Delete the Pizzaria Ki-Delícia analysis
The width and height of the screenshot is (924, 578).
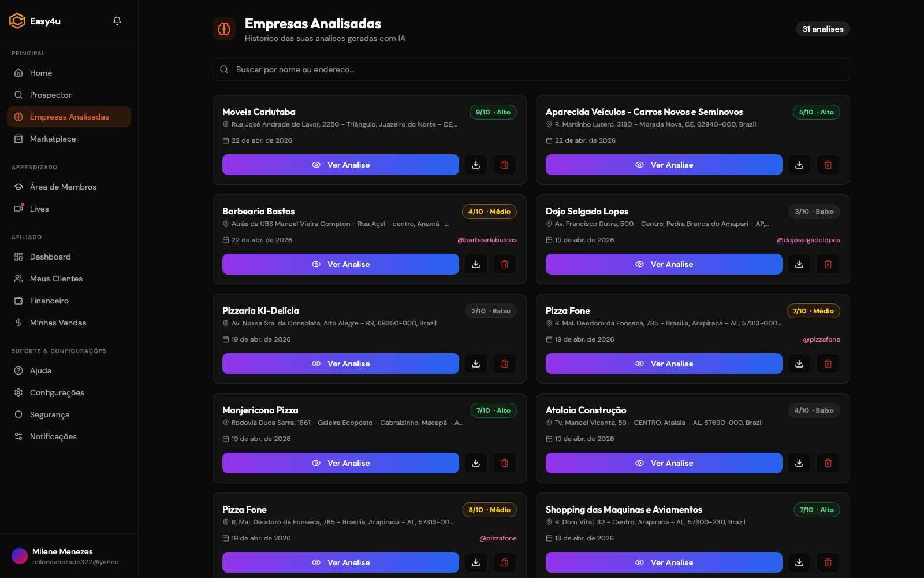[x=505, y=364]
